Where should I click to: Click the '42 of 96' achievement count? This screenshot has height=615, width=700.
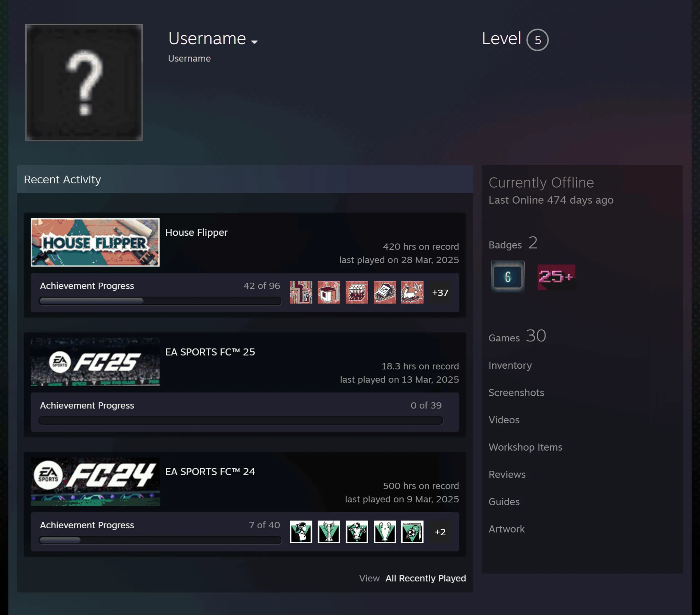click(262, 286)
